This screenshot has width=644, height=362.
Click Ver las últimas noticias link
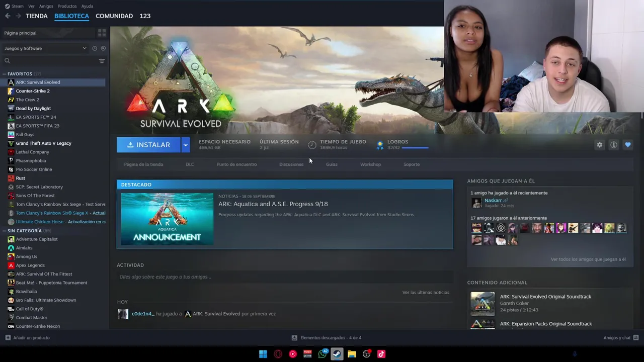426,293
